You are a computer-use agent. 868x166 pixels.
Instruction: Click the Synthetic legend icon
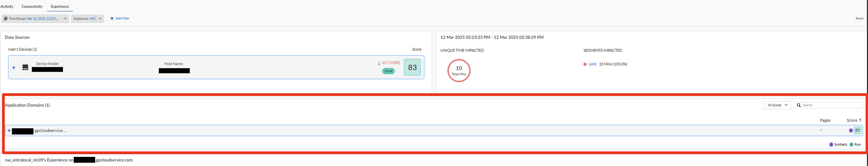(x=831, y=144)
